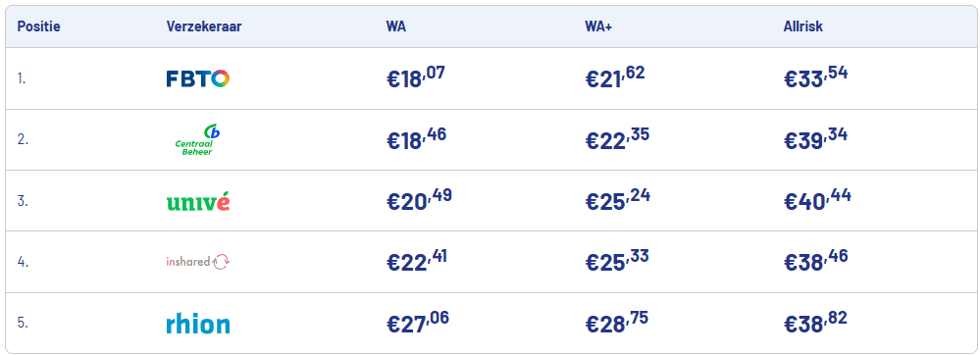Sort by the WA+ column header
Screen dimensions: 980x355
[x=598, y=26]
